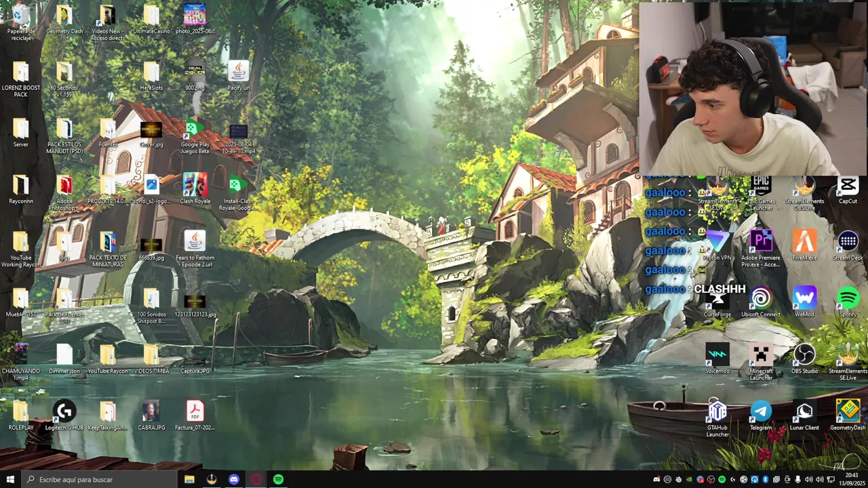Image resolution: width=868 pixels, height=488 pixels.
Task: Launch the OBS Studio desktop shortcut
Action: pyautogui.click(x=804, y=359)
